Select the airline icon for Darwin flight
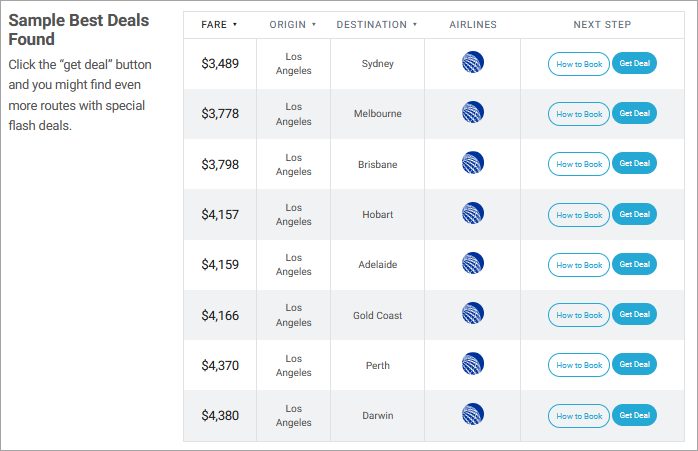This screenshot has width=698, height=451. 473,414
